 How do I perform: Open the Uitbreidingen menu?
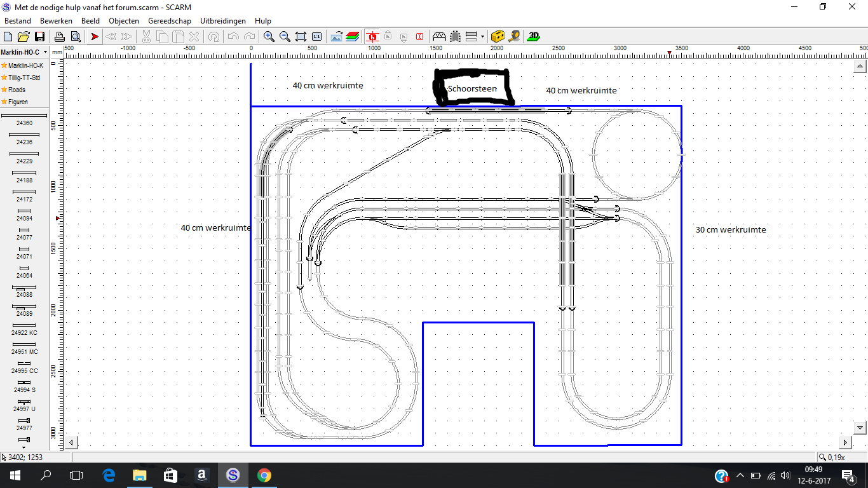coord(223,21)
